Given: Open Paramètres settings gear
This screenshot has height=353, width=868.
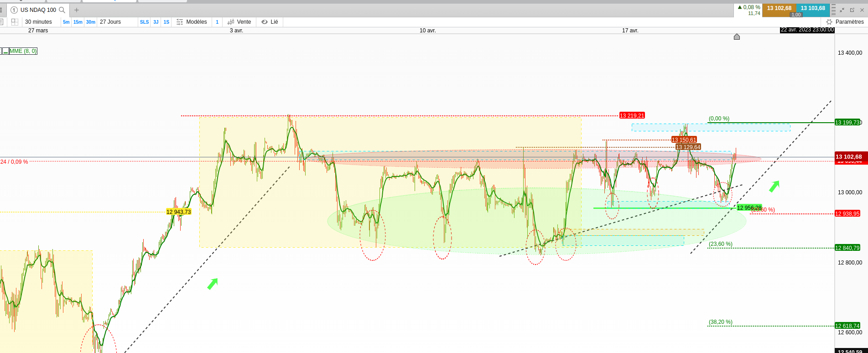Looking at the screenshot, I should [x=829, y=22].
